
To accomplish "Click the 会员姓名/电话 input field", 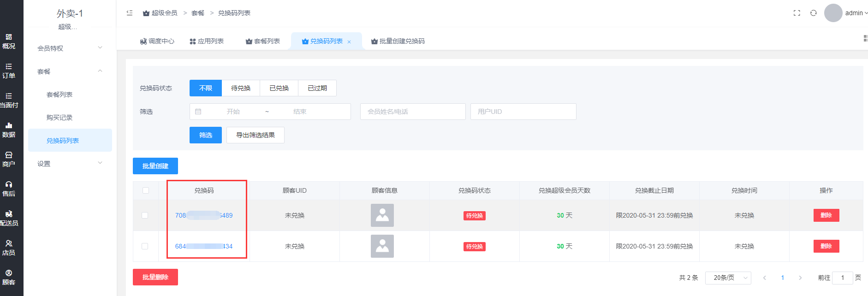I will pyautogui.click(x=413, y=112).
